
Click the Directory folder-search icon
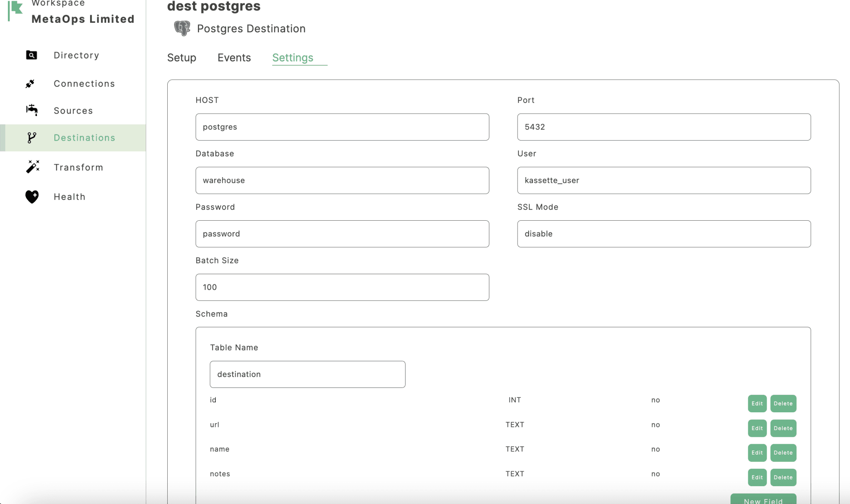coord(32,55)
